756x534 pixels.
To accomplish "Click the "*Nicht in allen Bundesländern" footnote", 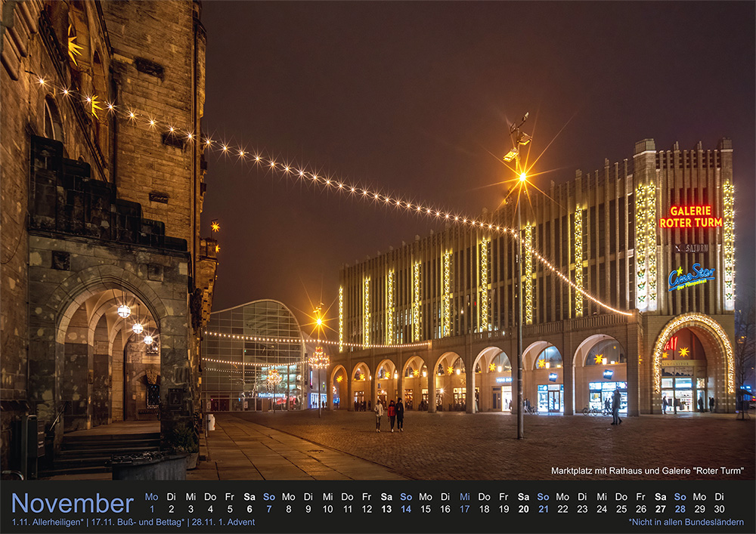I will point(686,522).
